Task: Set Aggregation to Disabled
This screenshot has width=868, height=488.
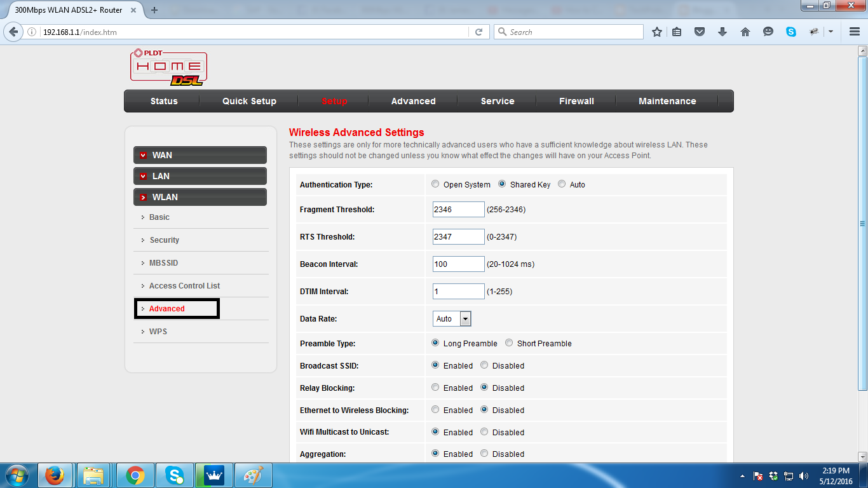Action: pos(484,454)
